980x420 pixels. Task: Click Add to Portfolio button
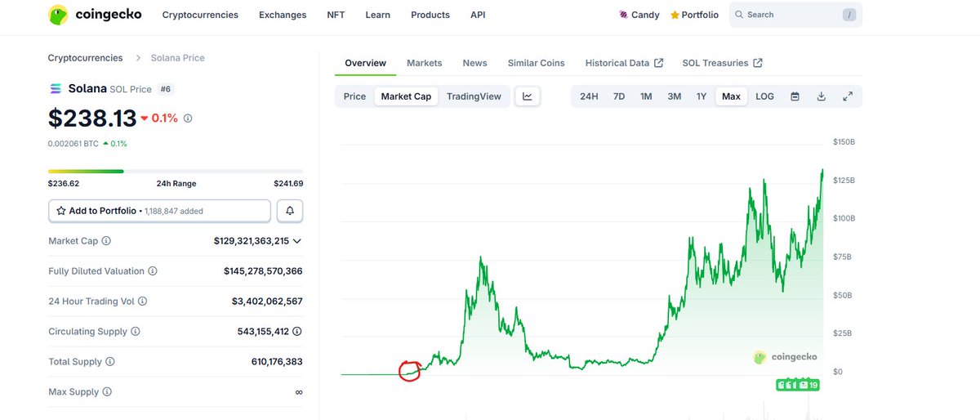click(159, 211)
